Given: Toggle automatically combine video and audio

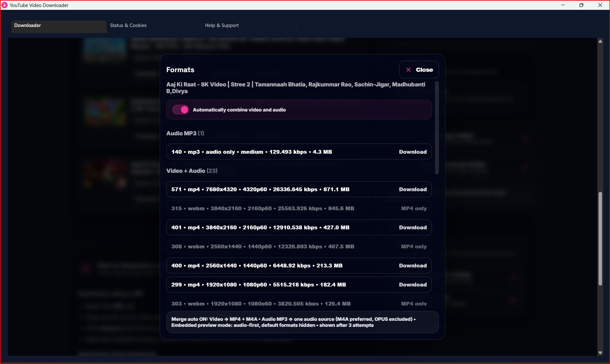Looking at the screenshot, I should point(180,110).
